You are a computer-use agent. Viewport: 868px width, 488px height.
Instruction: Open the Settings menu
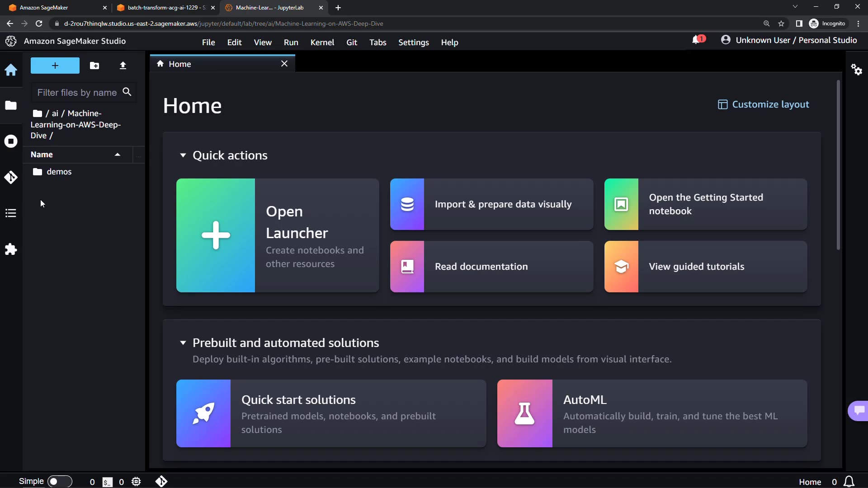pyautogui.click(x=413, y=42)
